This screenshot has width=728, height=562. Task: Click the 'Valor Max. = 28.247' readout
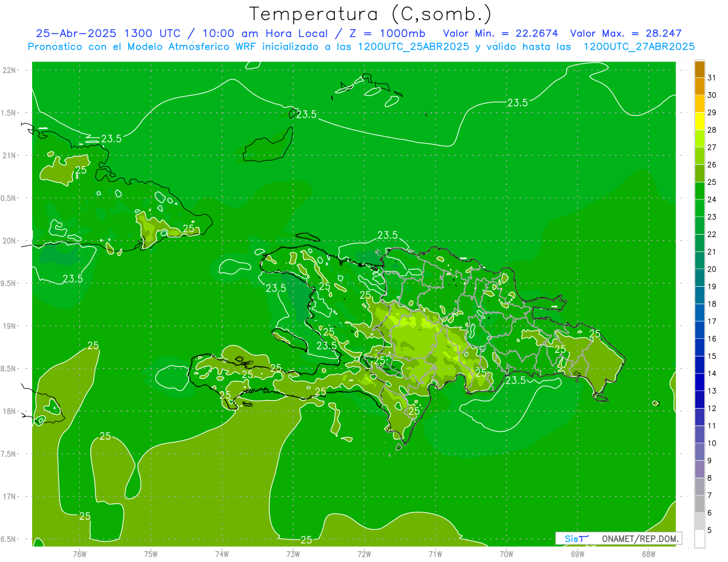(x=627, y=33)
